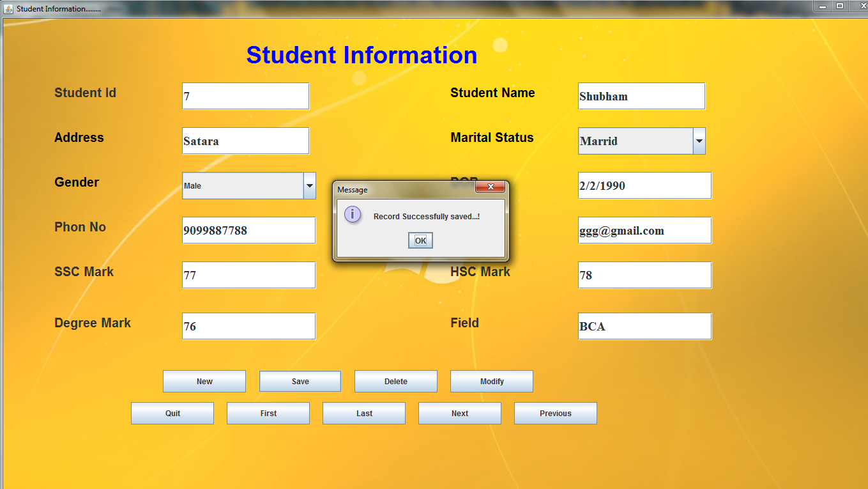Click the Student Id field
868x489 pixels.
pos(246,96)
